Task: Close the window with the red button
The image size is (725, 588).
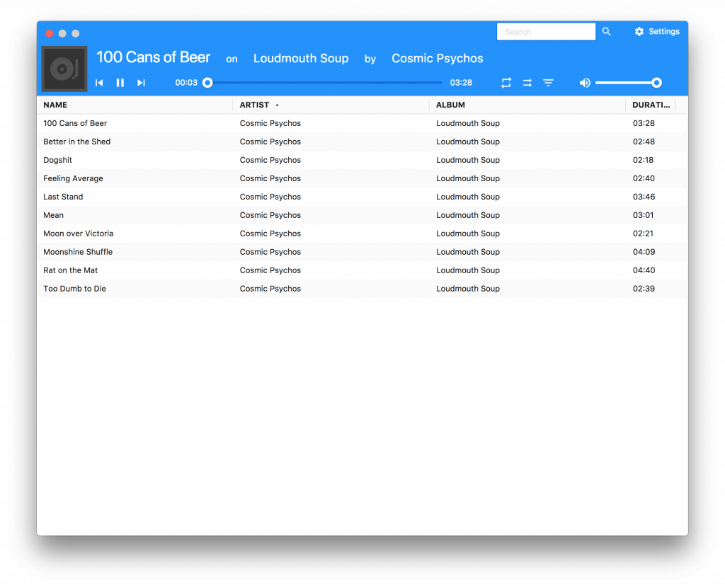Action: tap(49, 33)
